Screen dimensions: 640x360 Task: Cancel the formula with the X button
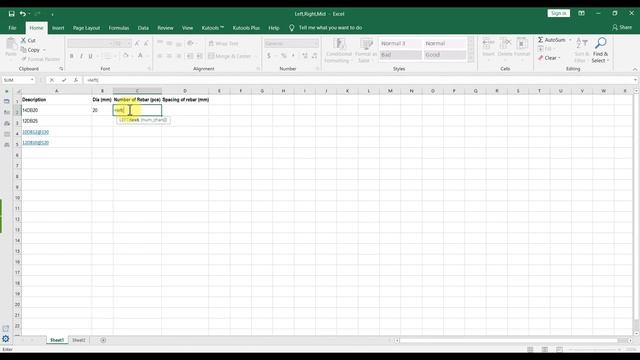52,80
